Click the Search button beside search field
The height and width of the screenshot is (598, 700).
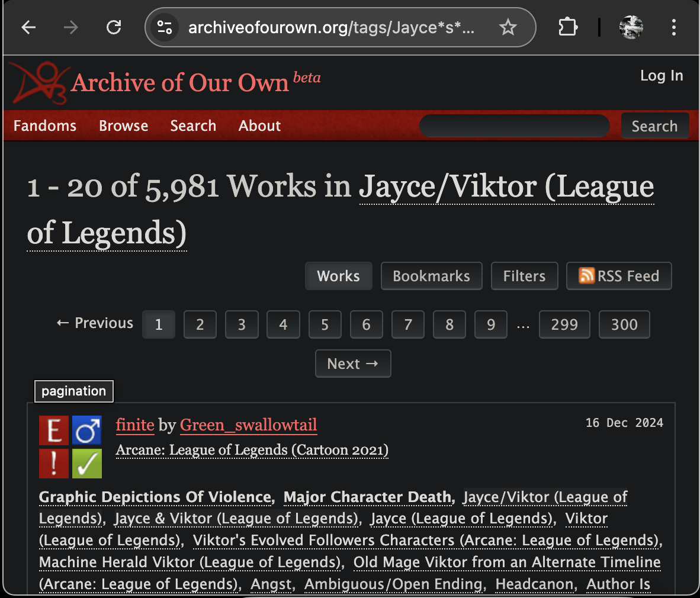[654, 126]
